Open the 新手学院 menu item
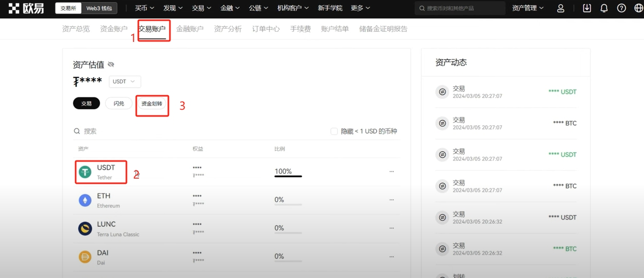644x278 pixels. [330, 8]
